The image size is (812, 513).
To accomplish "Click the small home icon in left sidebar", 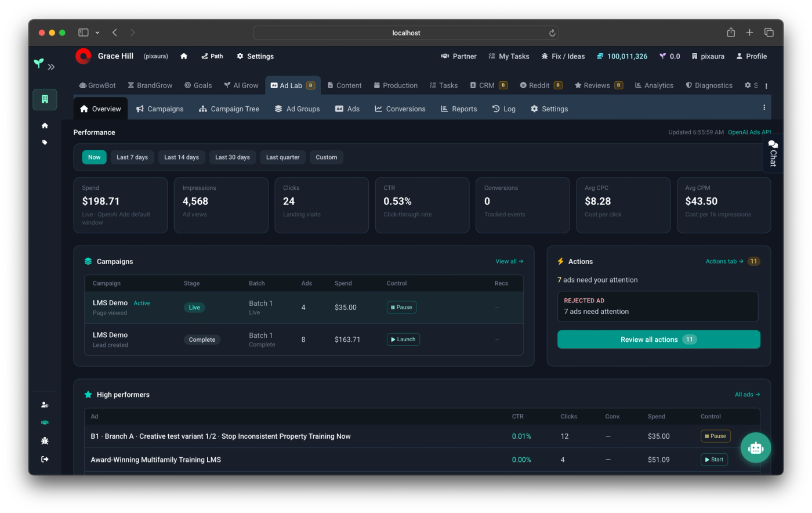I will pos(45,125).
